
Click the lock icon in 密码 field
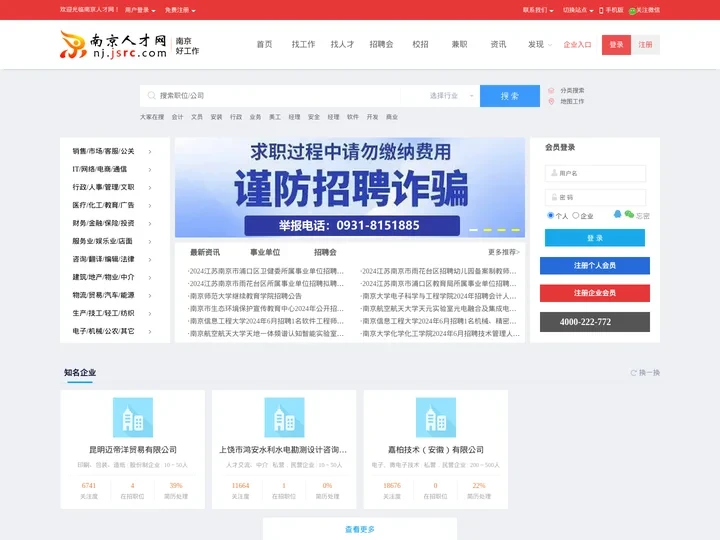coord(554,197)
